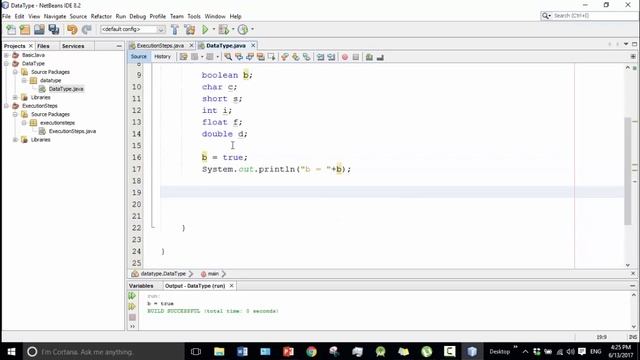The image size is (640, 360).
Task: Open the File menu
Action: pyautogui.click(x=7, y=16)
